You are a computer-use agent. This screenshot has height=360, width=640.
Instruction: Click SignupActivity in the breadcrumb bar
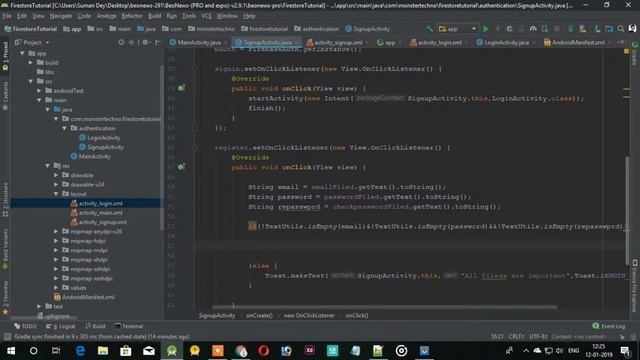coord(217,316)
